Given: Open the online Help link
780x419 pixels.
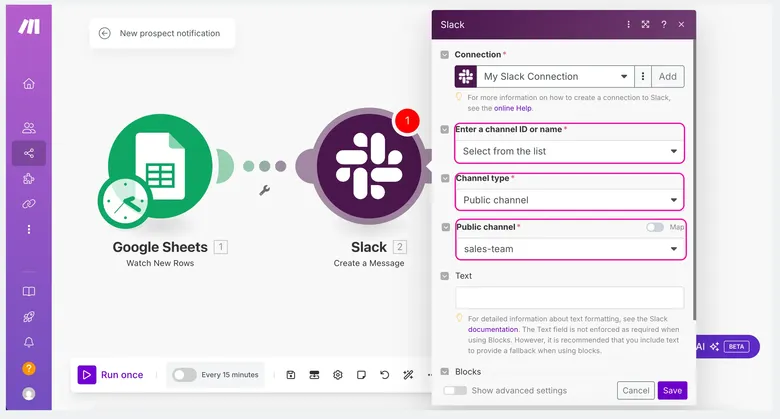Looking at the screenshot, I should click(x=513, y=108).
